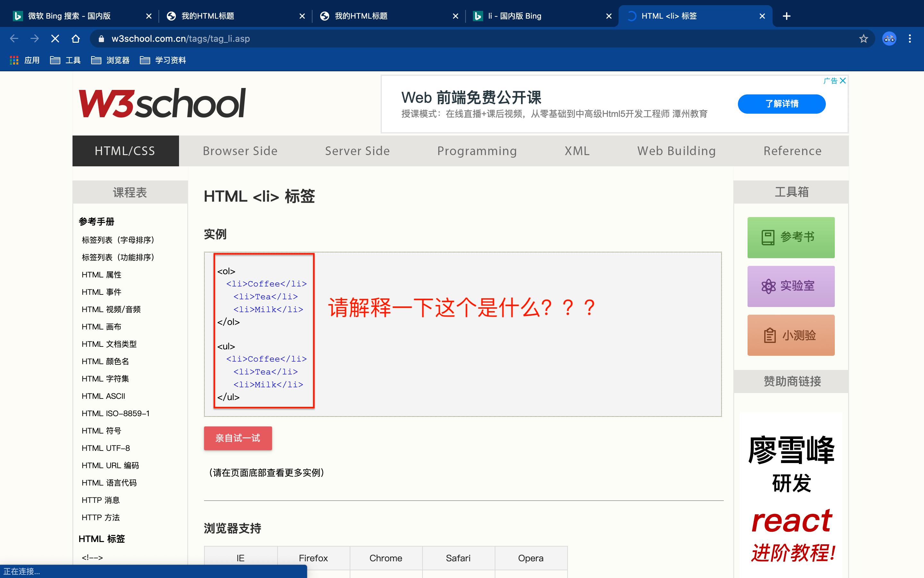
Task: Close the li - 国内版 Bing tab
Action: (x=609, y=16)
